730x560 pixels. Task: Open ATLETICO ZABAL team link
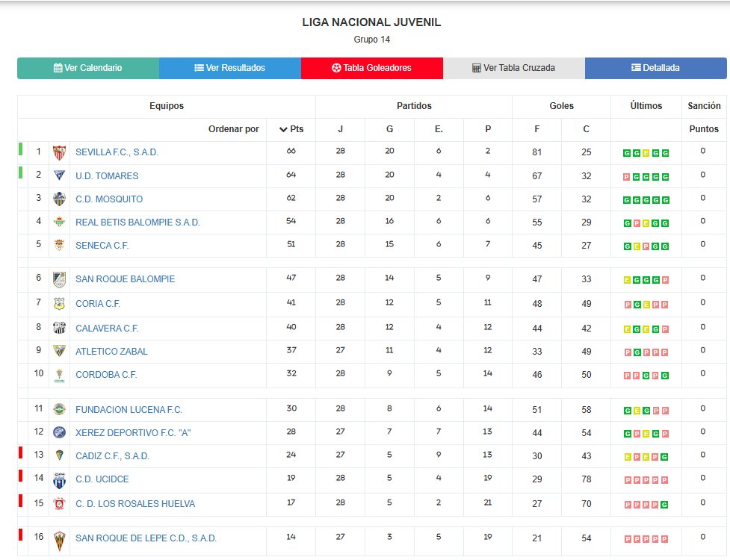coord(111,352)
